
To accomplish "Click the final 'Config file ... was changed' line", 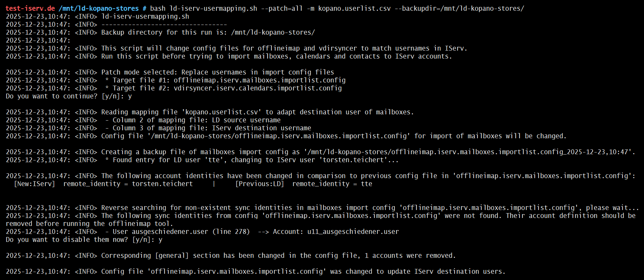I will click(303, 271).
